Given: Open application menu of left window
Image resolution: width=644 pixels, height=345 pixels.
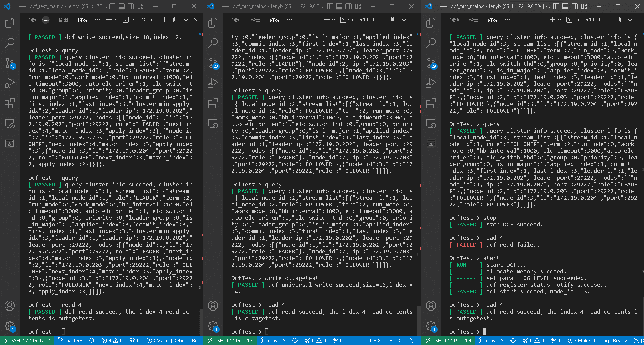Looking at the screenshot, I should coord(22,6).
